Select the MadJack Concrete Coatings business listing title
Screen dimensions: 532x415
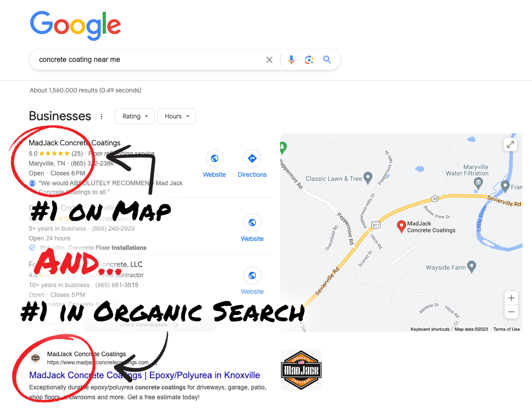[x=75, y=143]
